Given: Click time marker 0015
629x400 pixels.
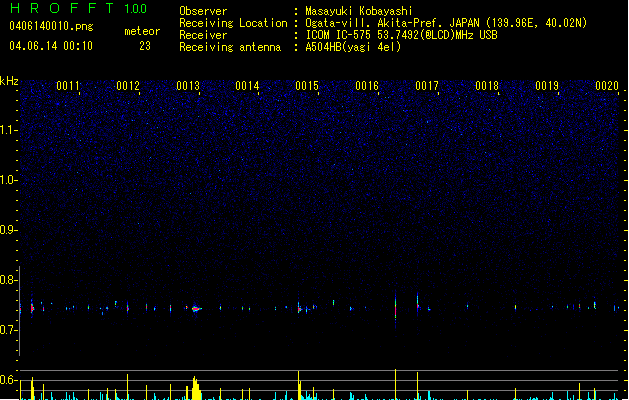Looking at the screenshot, I should click(x=307, y=86).
